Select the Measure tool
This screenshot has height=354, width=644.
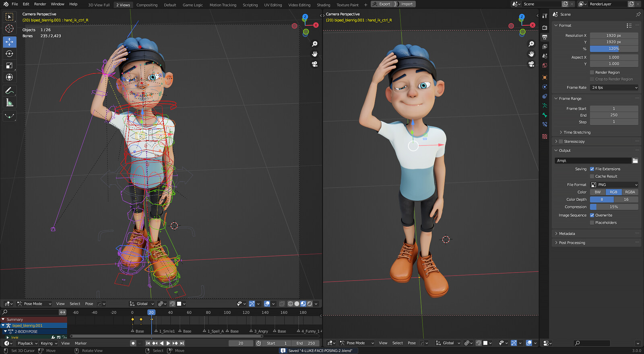pyautogui.click(x=9, y=103)
